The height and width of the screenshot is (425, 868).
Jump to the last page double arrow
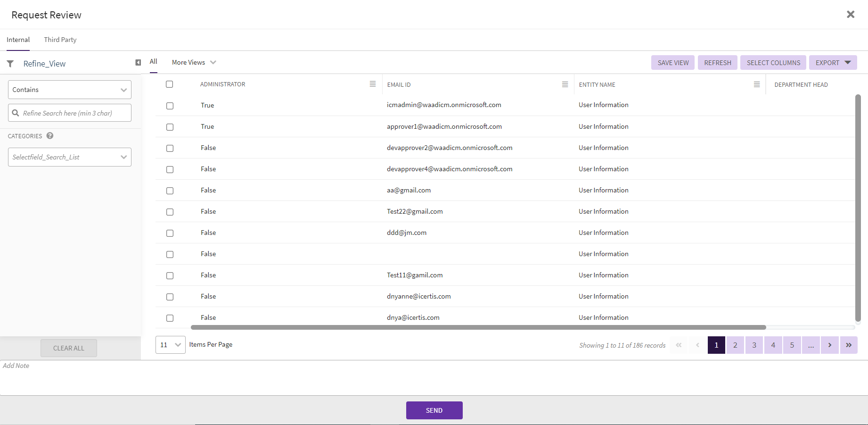[848, 345]
